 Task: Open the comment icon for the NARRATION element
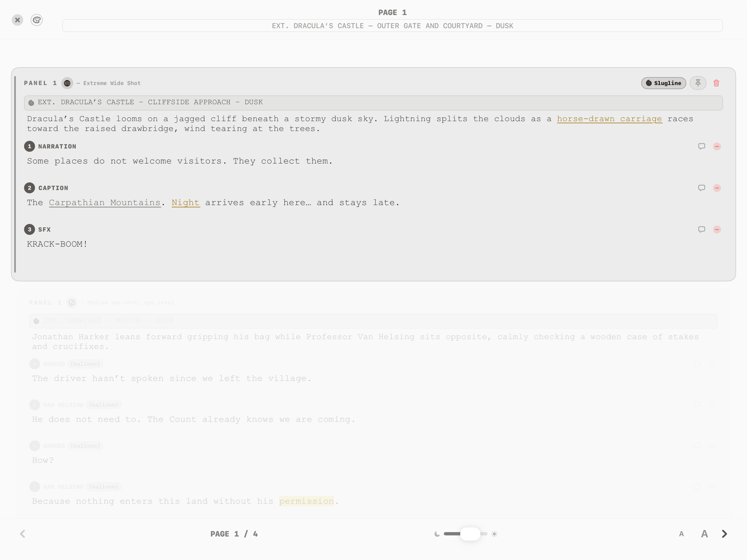(x=701, y=146)
